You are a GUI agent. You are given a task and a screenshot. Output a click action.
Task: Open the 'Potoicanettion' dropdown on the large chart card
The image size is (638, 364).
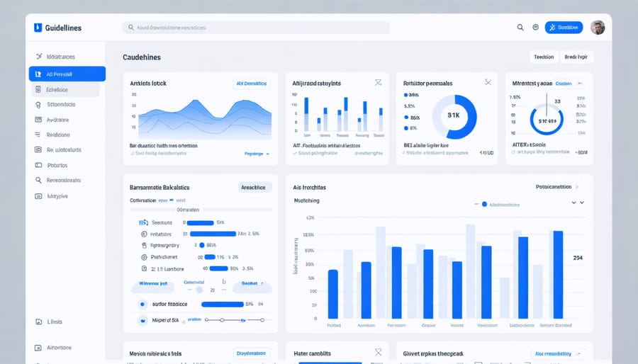point(556,187)
